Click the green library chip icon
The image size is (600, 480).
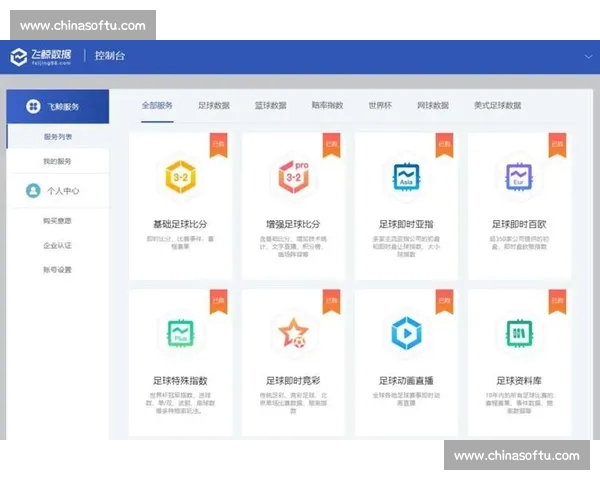coord(519,333)
